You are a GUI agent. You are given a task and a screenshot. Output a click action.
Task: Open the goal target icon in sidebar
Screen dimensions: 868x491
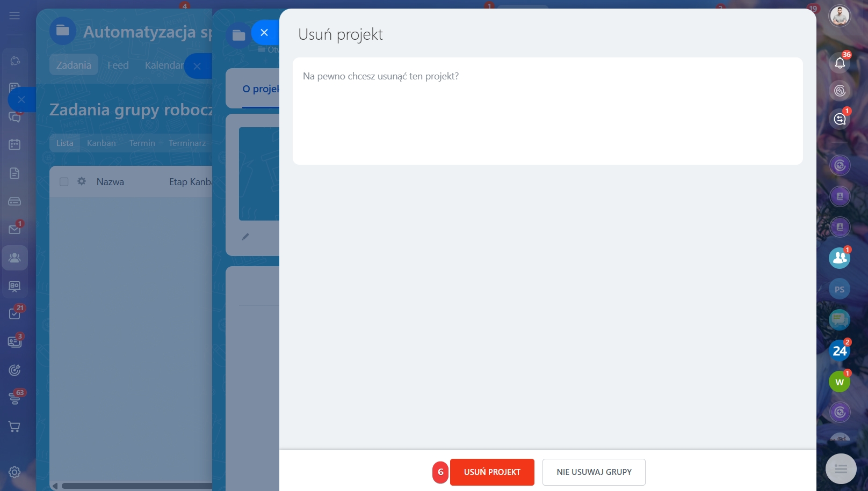pos(15,370)
